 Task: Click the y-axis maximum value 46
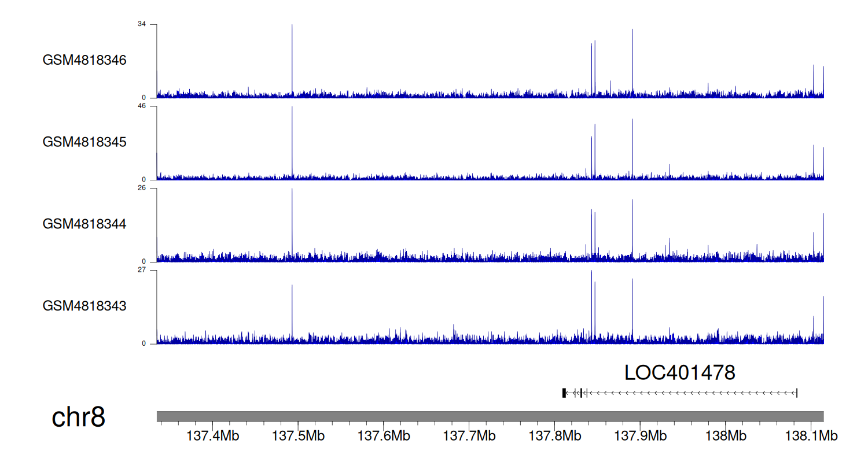coord(142,106)
